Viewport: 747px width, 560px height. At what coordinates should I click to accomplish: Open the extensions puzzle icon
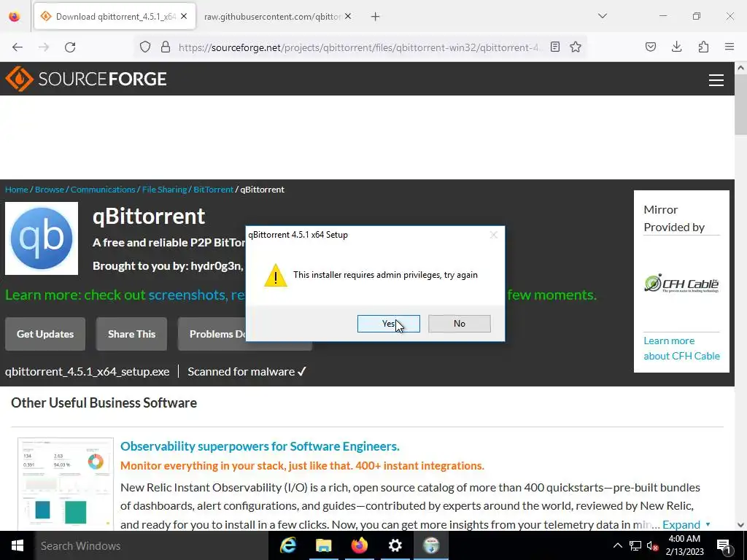tap(703, 47)
